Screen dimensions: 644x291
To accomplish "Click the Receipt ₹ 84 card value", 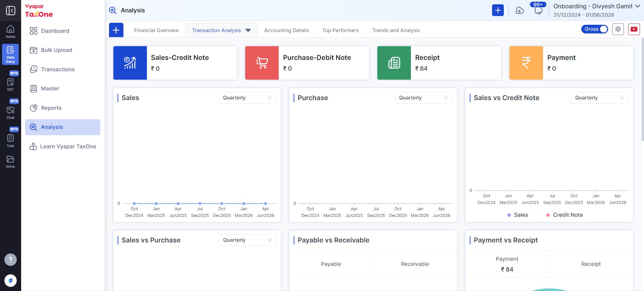I will tap(421, 69).
